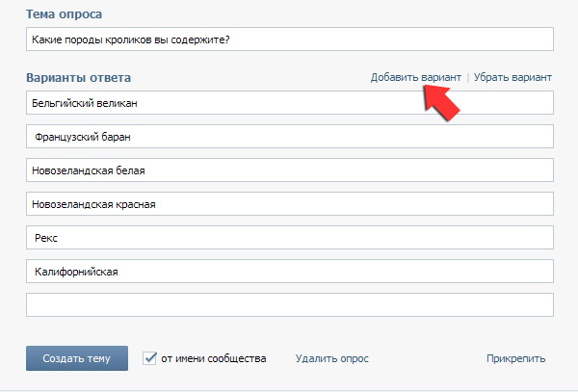Focus the poll topic question field
Image resolution: width=578 pixels, height=392 pixels.
(x=289, y=39)
